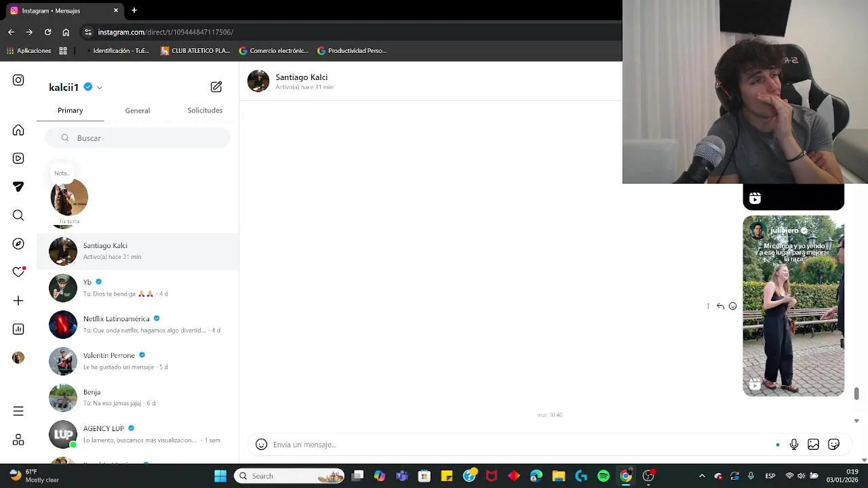Screen dimensions: 868x488
Task: Click the Windows taskbar Search box
Action: [290, 476]
